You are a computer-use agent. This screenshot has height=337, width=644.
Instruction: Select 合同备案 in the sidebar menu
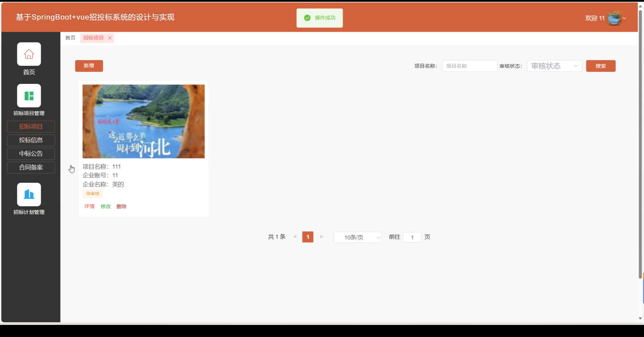click(x=31, y=167)
